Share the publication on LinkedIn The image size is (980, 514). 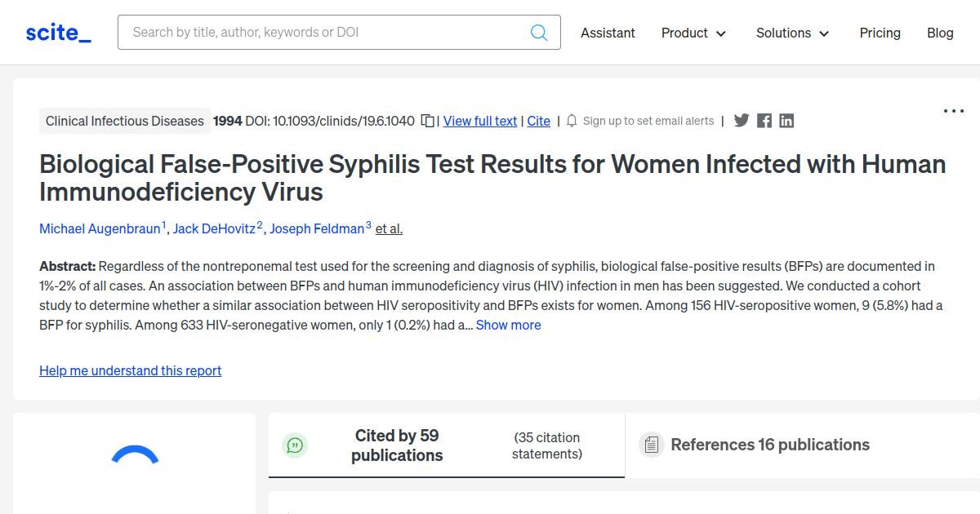pos(786,120)
